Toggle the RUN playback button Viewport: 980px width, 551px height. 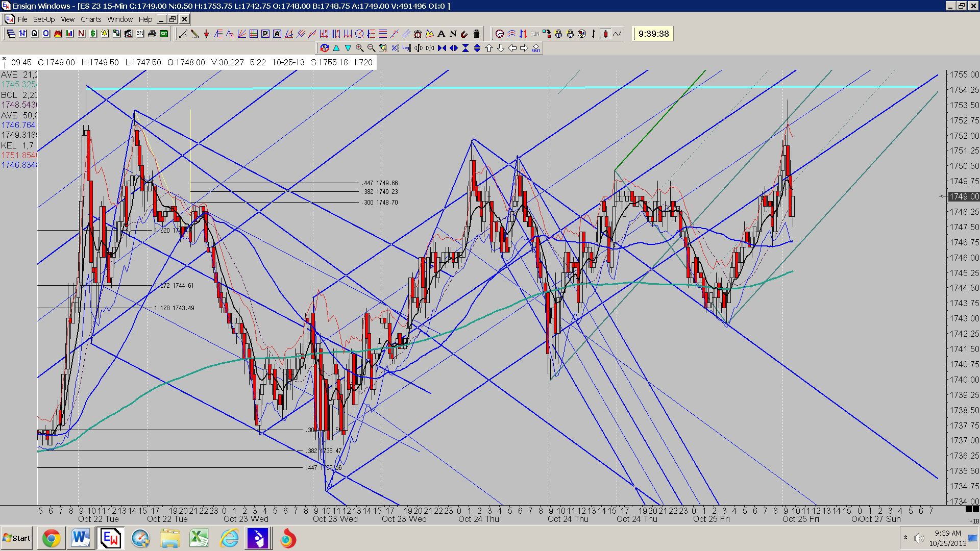(535, 34)
